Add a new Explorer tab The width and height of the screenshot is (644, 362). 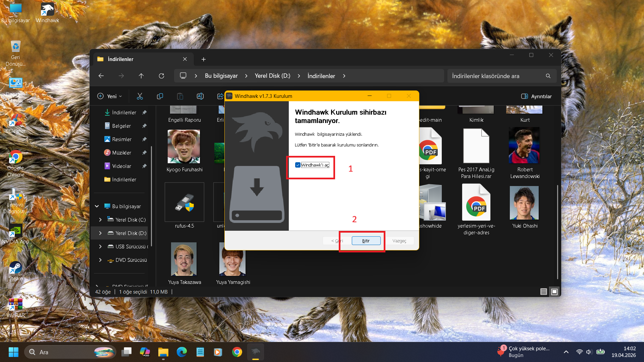pos(204,59)
